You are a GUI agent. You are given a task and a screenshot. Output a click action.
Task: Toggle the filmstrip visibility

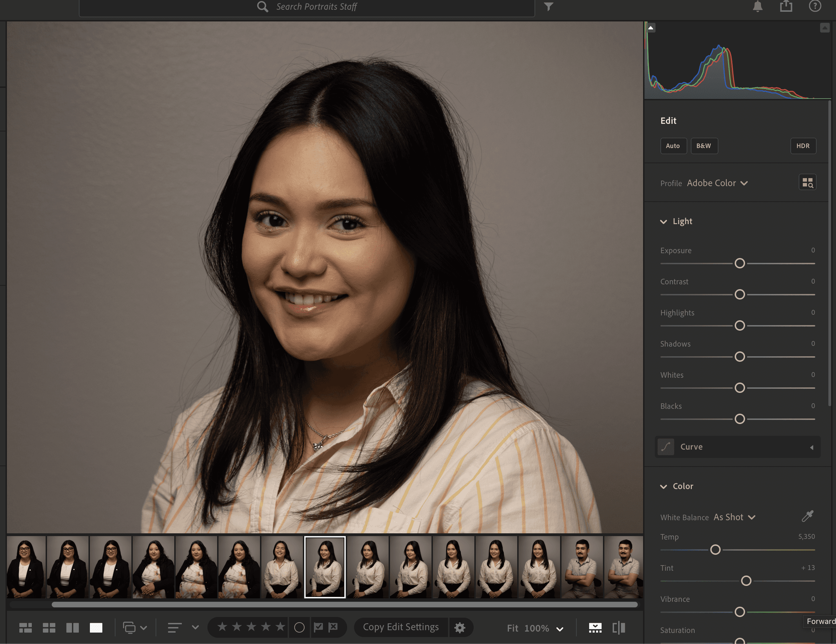coord(595,628)
